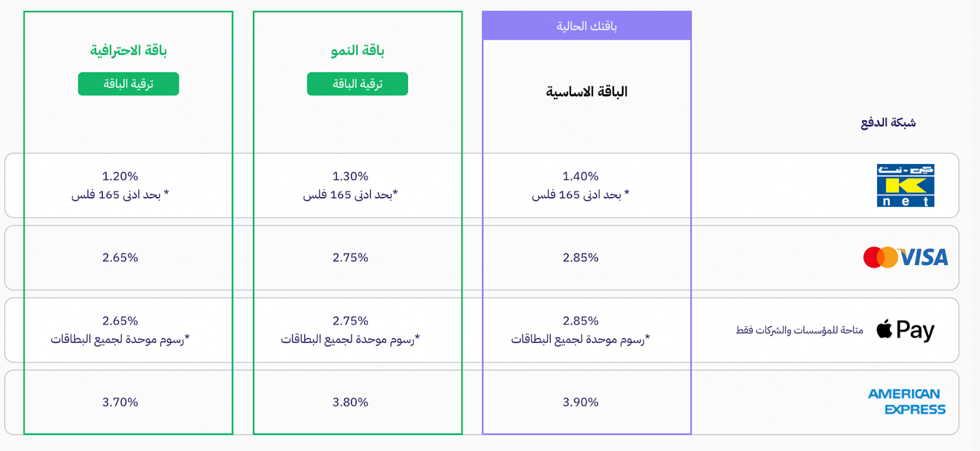Image resolution: width=980 pixels, height=451 pixels.
Task: Click the 2.75% Visa fee in growth plan
Action: pyautogui.click(x=350, y=258)
